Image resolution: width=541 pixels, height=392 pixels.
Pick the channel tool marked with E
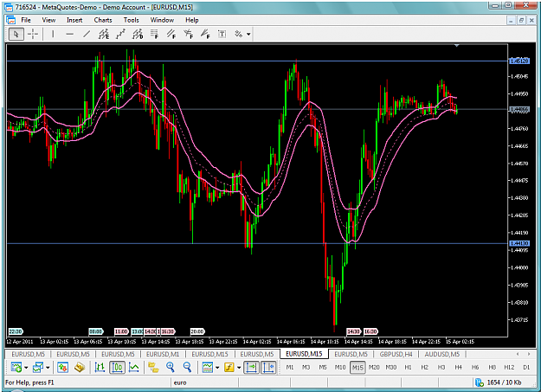(104, 34)
